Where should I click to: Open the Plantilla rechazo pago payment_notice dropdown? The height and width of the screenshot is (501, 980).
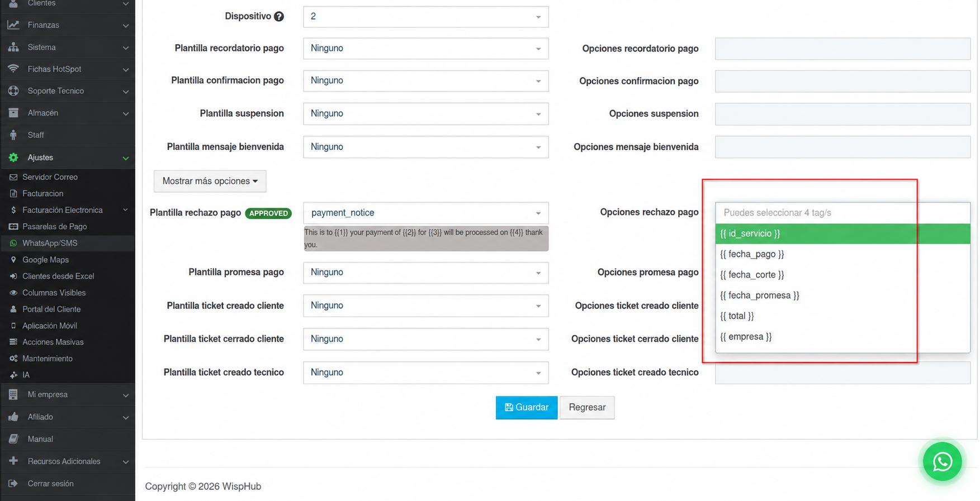coord(425,213)
